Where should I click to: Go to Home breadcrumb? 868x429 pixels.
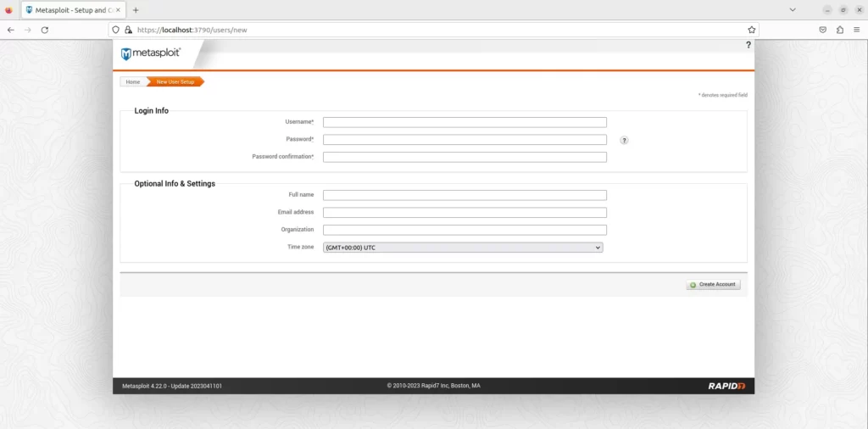click(133, 82)
